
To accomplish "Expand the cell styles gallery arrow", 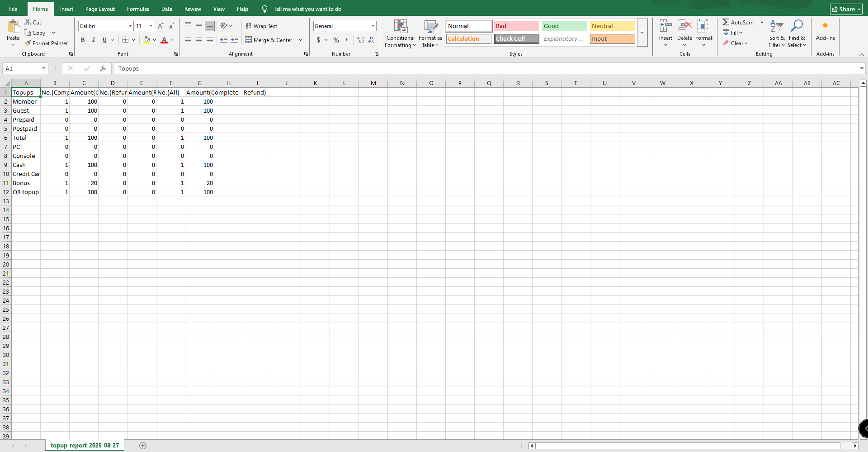I will click(x=642, y=33).
